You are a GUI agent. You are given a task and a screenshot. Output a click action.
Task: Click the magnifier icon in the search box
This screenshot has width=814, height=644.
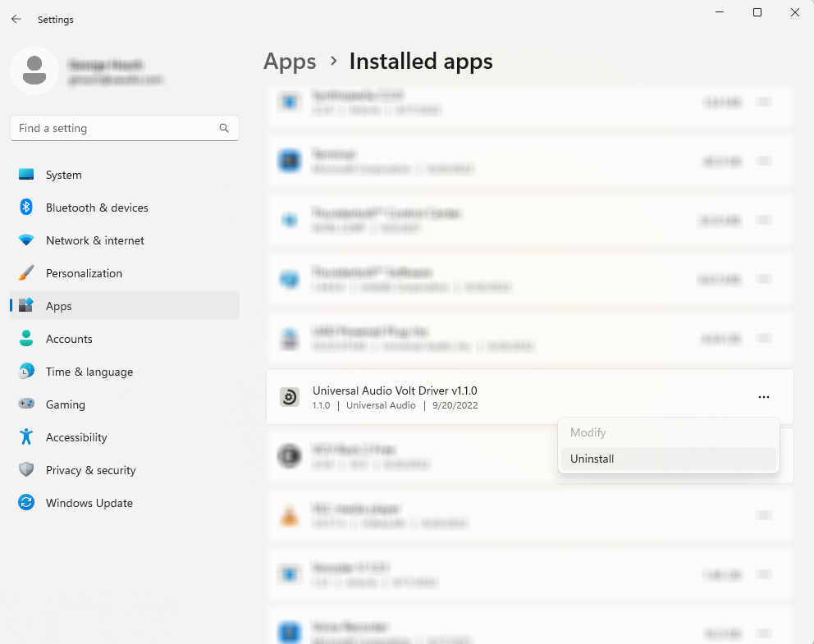(x=224, y=128)
